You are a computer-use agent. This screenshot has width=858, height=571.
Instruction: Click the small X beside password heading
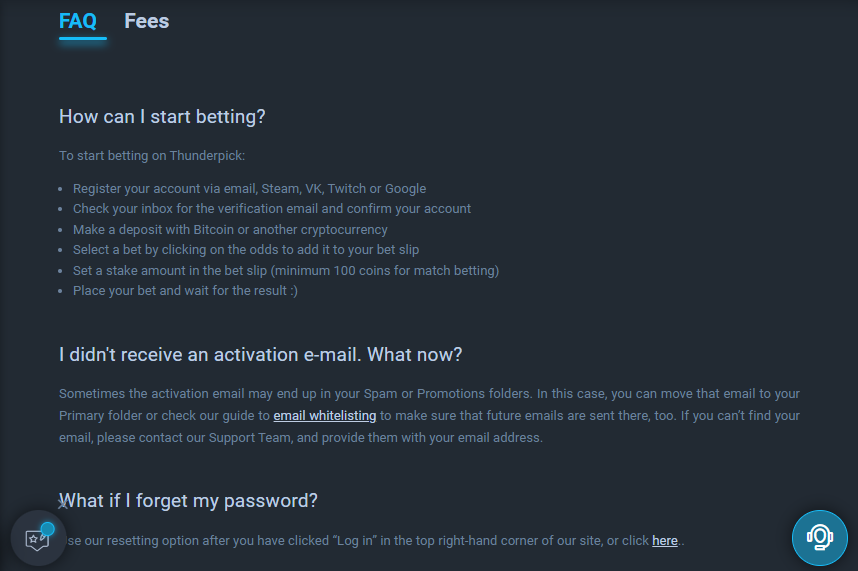[x=62, y=503]
